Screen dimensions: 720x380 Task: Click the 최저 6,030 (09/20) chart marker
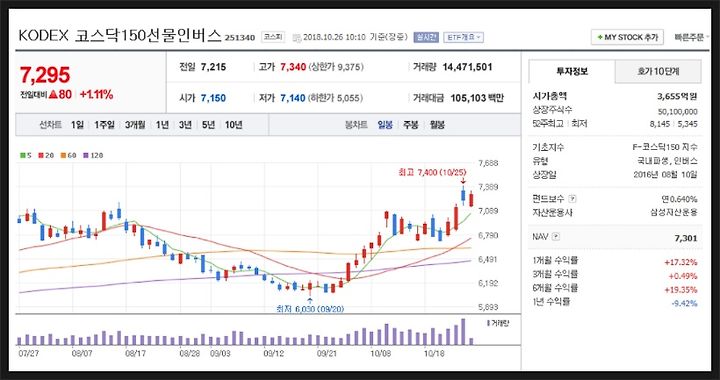pos(310,309)
